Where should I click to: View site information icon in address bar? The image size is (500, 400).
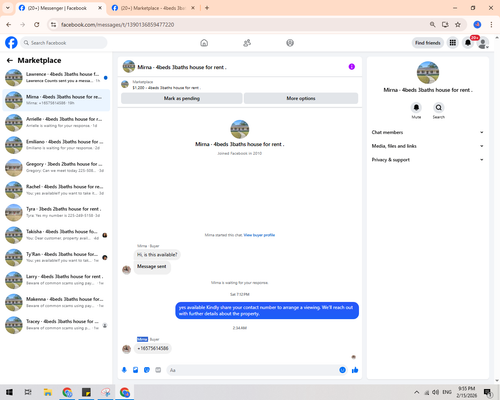[x=53, y=24]
